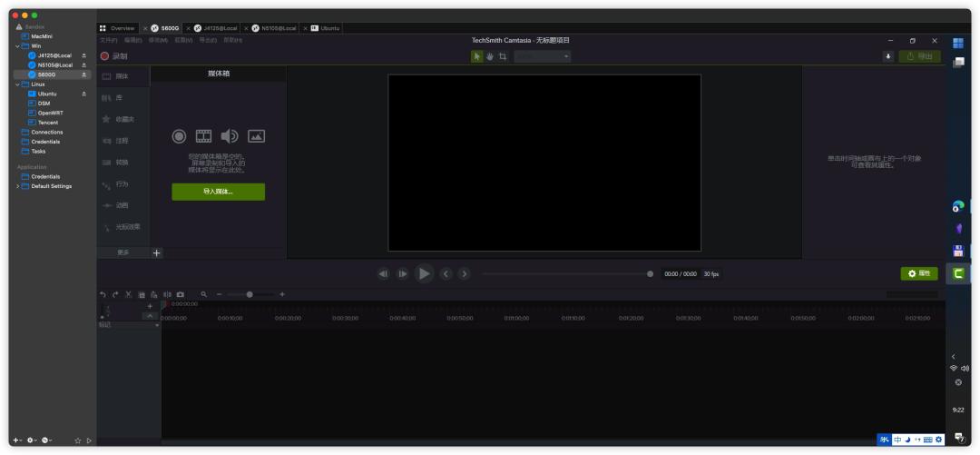Add a track with timeline plus button
The height and width of the screenshot is (455, 980).
(x=150, y=306)
